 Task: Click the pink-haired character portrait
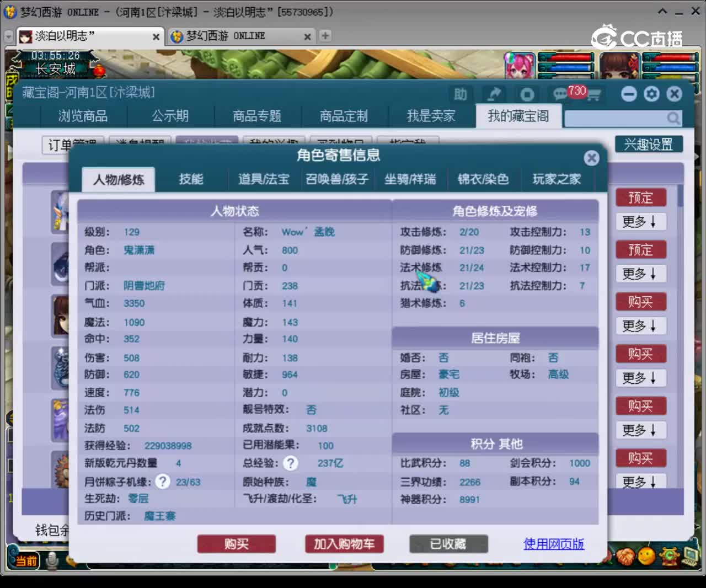[520, 66]
